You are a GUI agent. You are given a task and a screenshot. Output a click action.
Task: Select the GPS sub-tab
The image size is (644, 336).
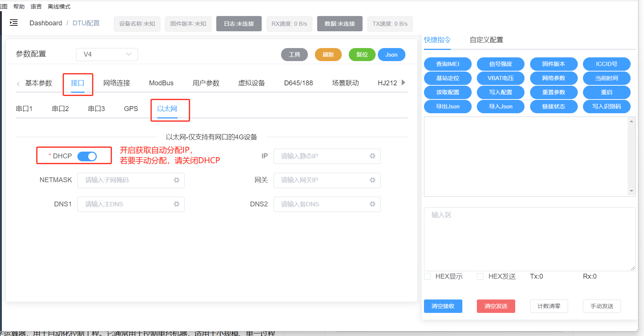(x=131, y=108)
